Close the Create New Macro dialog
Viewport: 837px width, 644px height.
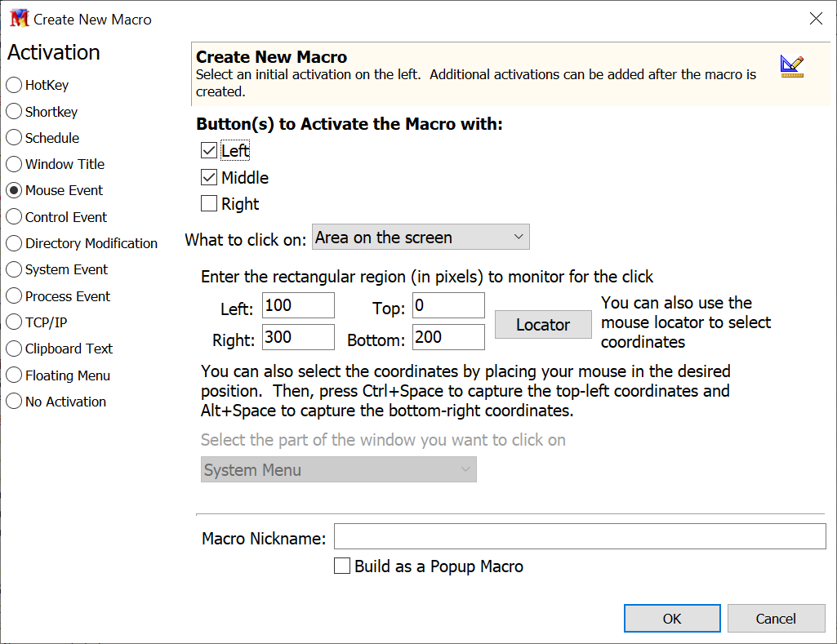click(815, 19)
